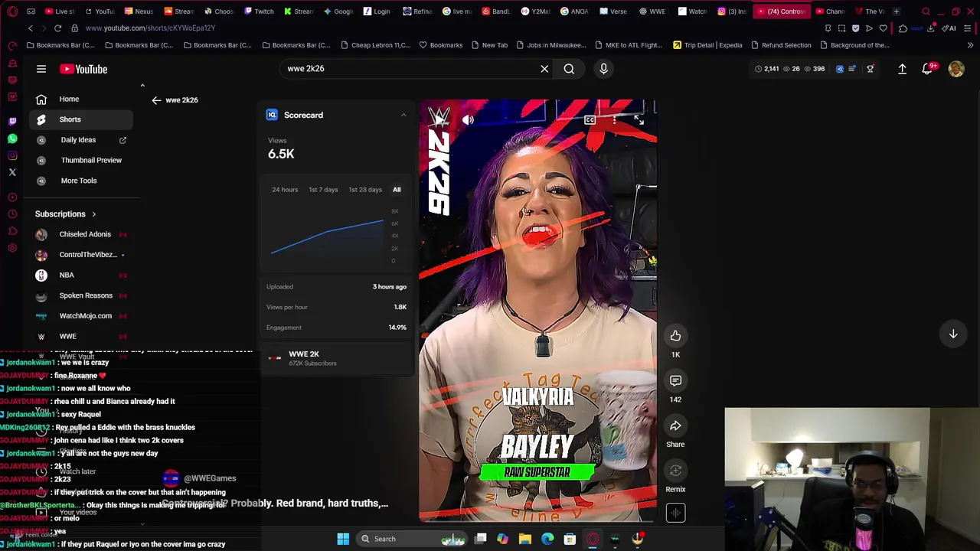Go back using the arrow beside 'wwe 2k26'
Image resolution: width=980 pixels, height=551 pixels.
156,100
